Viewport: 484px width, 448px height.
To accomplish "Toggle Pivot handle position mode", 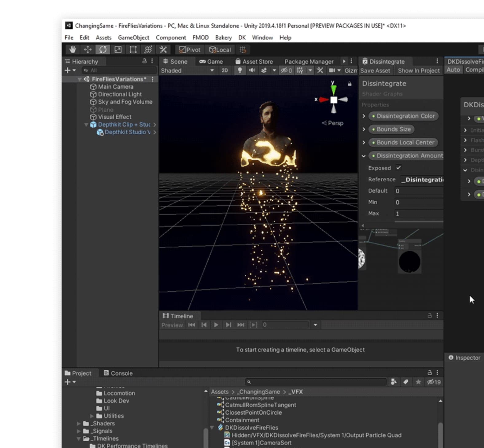I will pos(189,49).
